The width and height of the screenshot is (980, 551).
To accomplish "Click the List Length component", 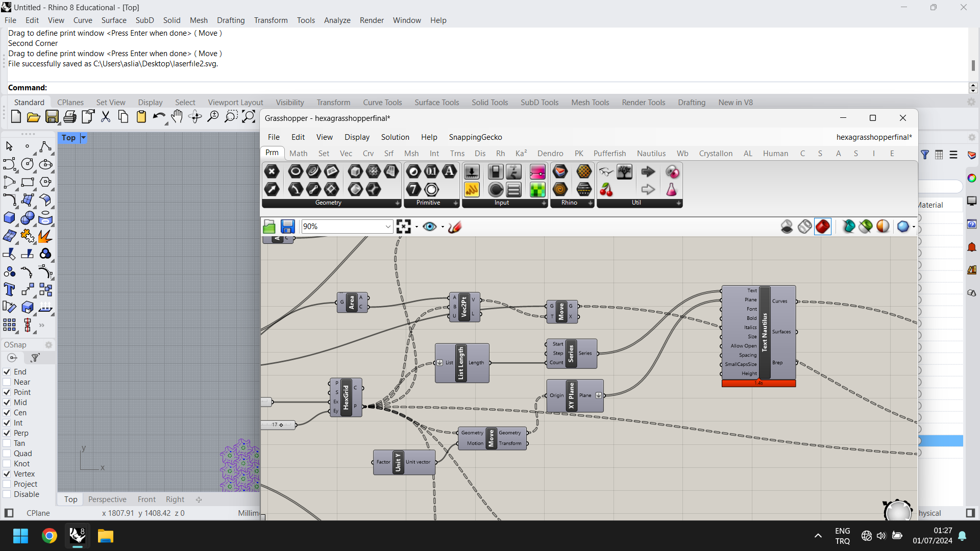I will [x=461, y=363].
